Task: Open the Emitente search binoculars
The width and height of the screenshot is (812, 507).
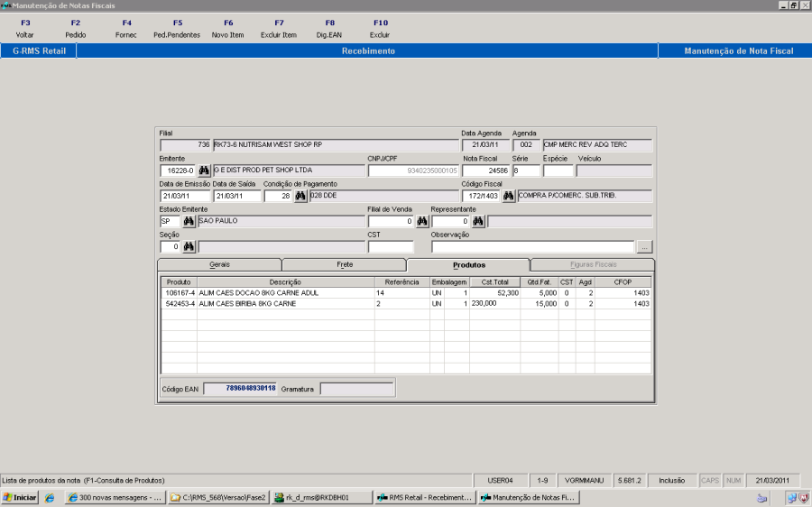Action: click(204, 171)
